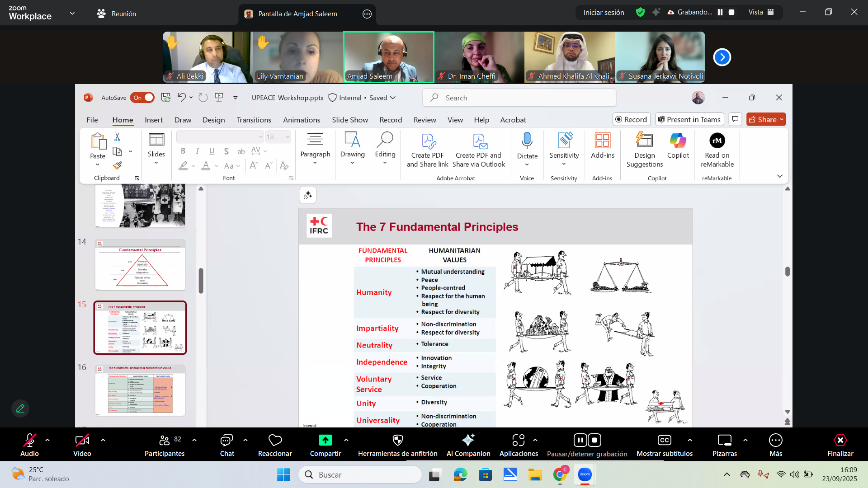
Task: Click the Present in Teams button
Action: point(689,120)
